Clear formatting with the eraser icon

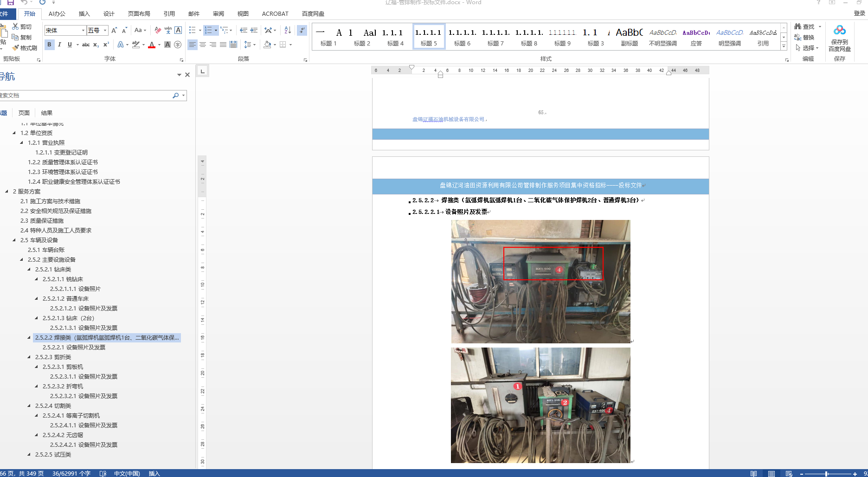[x=158, y=31]
